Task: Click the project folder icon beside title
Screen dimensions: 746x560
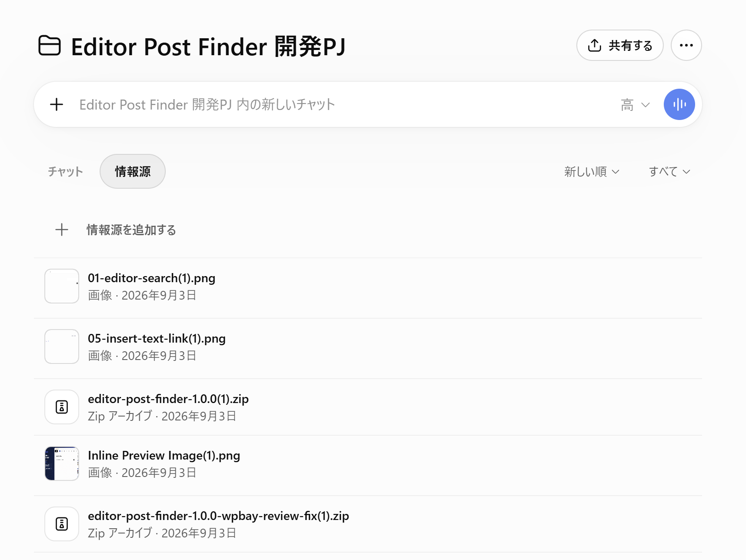Action: (x=50, y=46)
